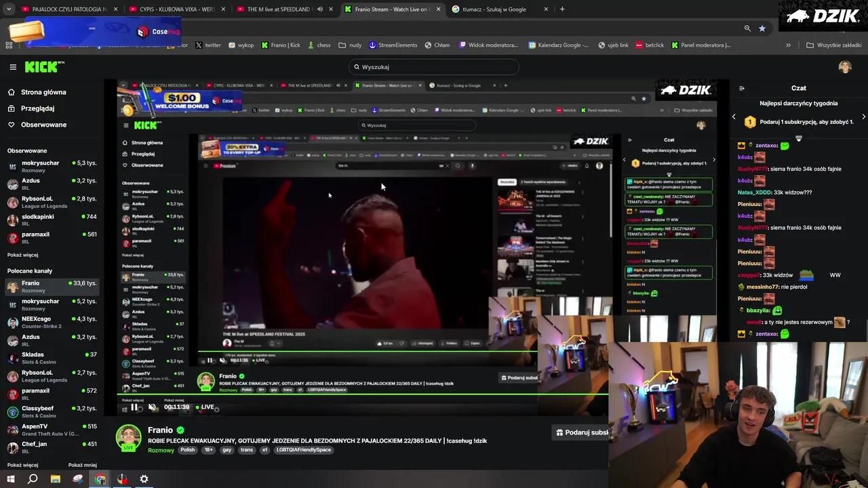This screenshot has height=488, width=868.
Task: Open AspenTV Grand Theft Auto channel
Action: [52, 430]
